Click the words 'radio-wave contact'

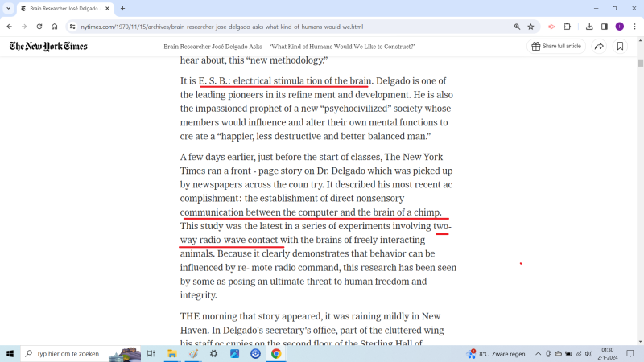point(238,240)
